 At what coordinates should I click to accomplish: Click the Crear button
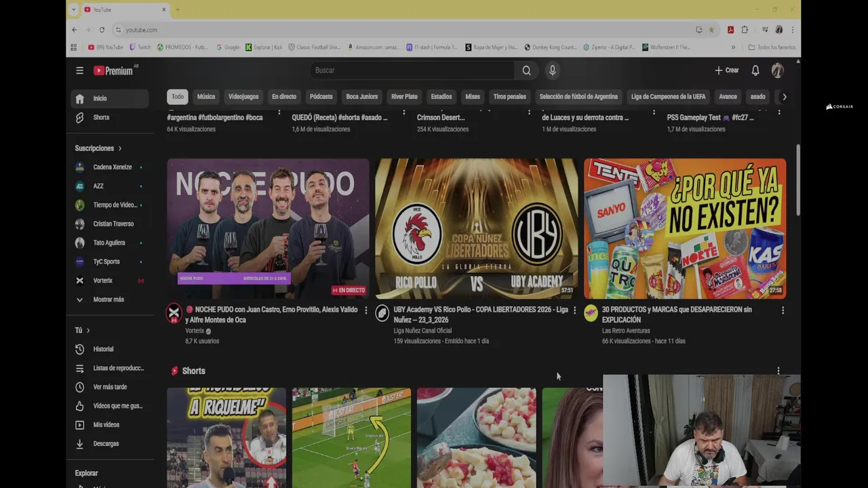(x=727, y=70)
